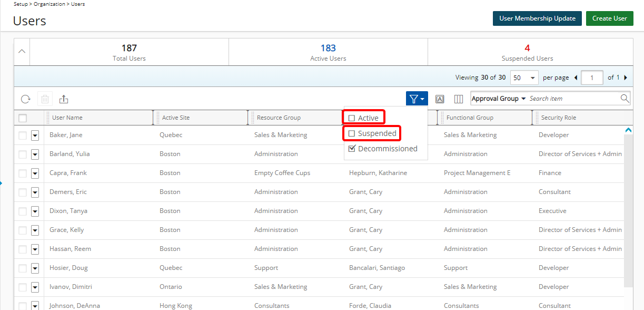Sort by Functional Group column header
The image size is (644, 310).
pyautogui.click(x=470, y=118)
